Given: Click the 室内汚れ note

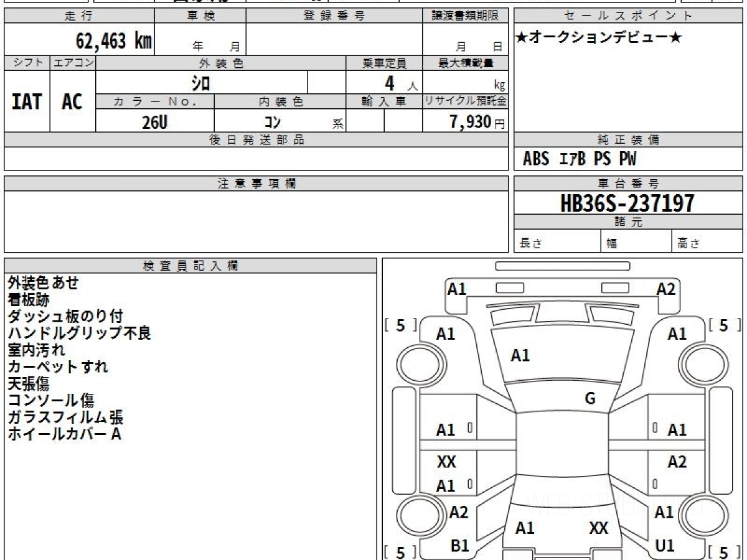Looking at the screenshot, I should pyautogui.click(x=36, y=350).
